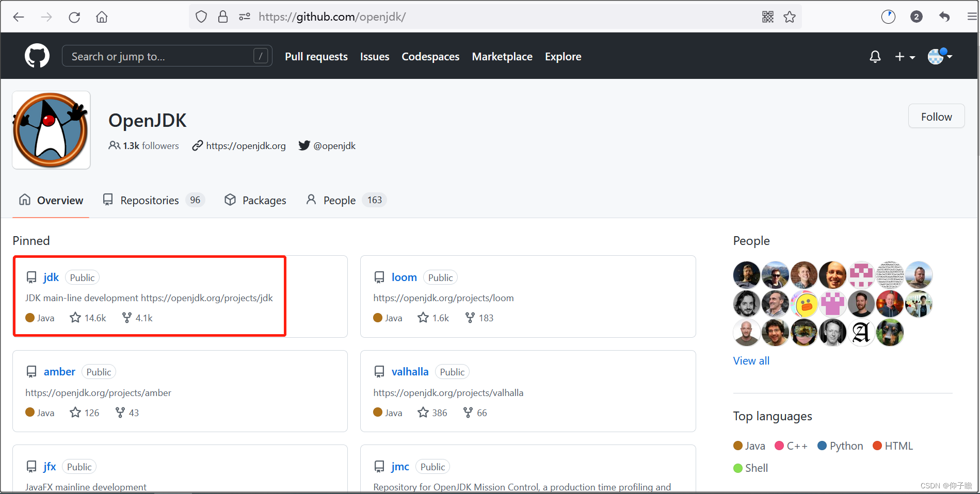Filter by C++ in Top languages
Screen dimensions: 980x494
point(792,446)
